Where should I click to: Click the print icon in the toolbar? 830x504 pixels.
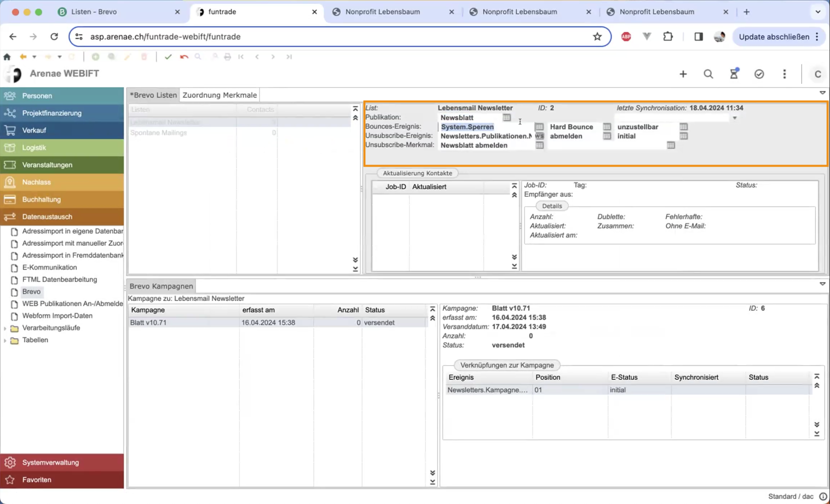click(227, 57)
